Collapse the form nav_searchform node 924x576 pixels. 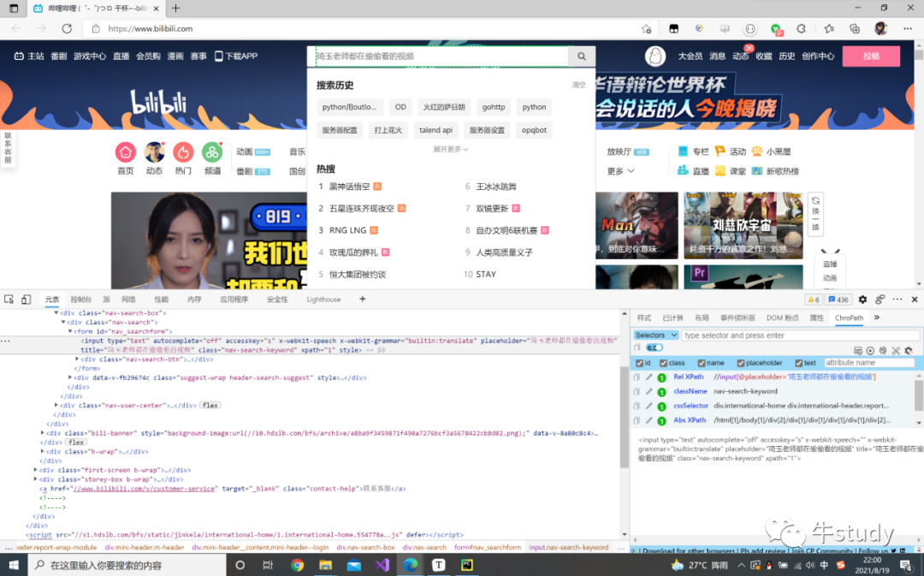pos(70,331)
